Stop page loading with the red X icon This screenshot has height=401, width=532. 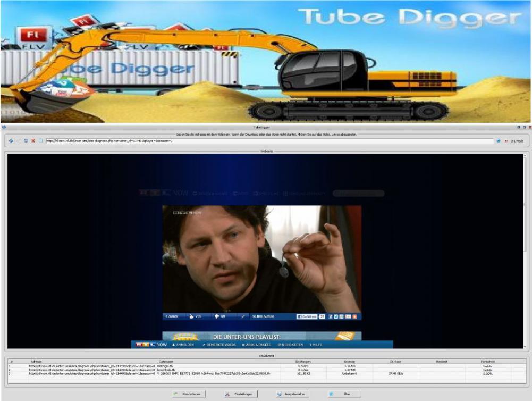(x=33, y=142)
